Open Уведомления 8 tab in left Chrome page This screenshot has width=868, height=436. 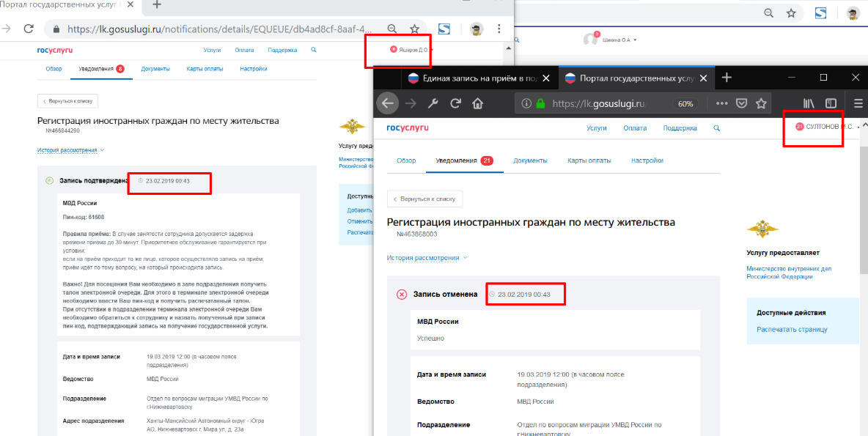tap(101, 69)
